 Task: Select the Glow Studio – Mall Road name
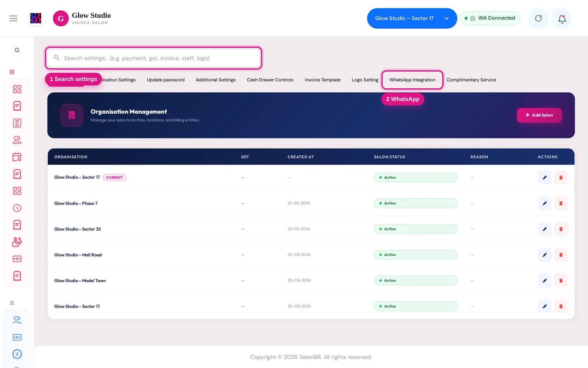(x=78, y=255)
